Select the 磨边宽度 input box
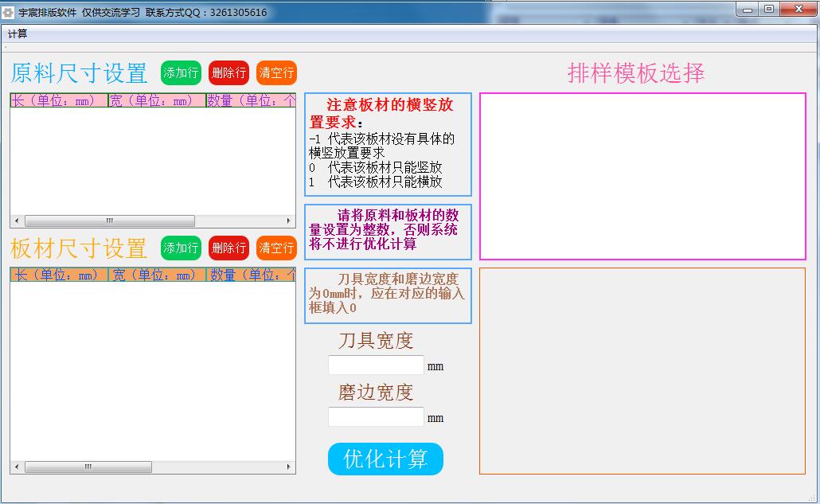The width and height of the screenshot is (820, 504). [x=375, y=416]
